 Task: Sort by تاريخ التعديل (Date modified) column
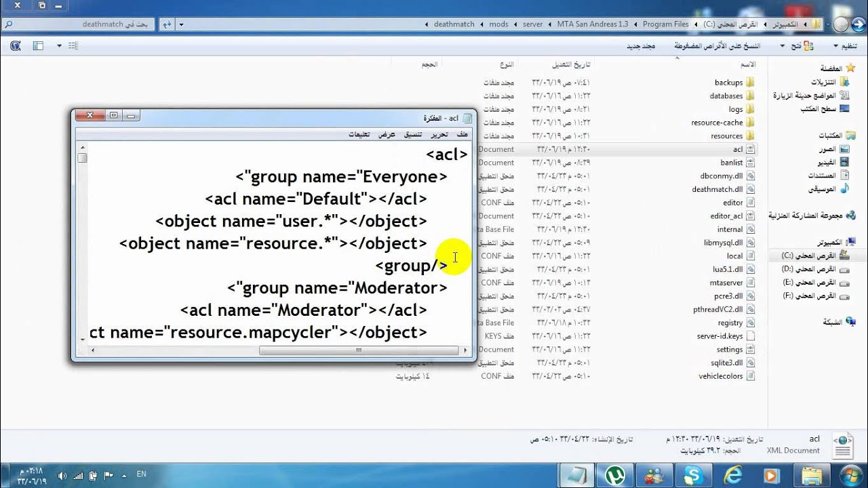[x=571, y=64]
